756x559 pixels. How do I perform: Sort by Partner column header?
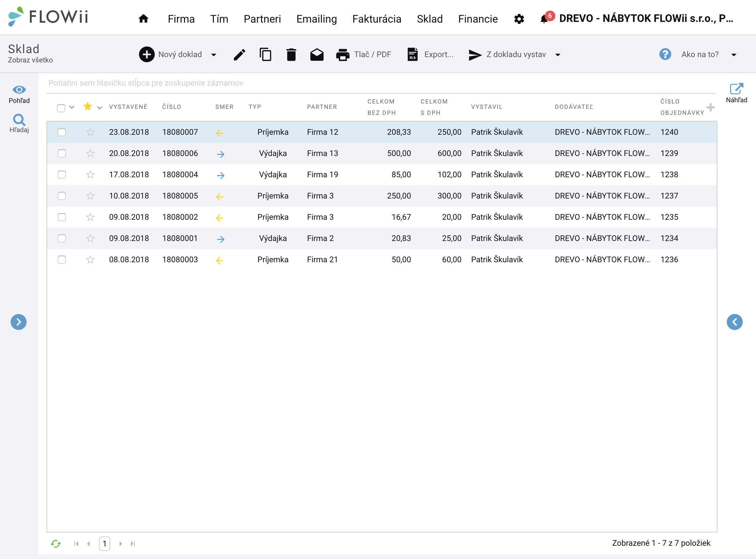(322, 107)
